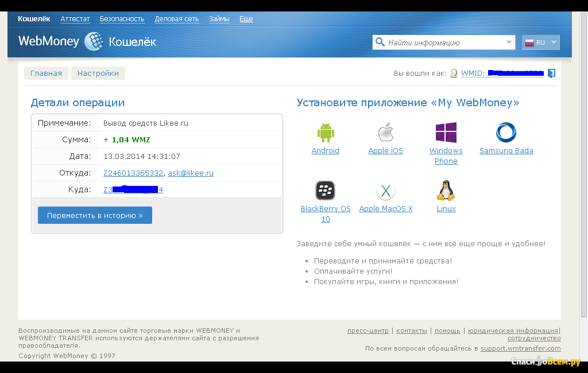Click the контакты footer link

click(x=411, y=331)
